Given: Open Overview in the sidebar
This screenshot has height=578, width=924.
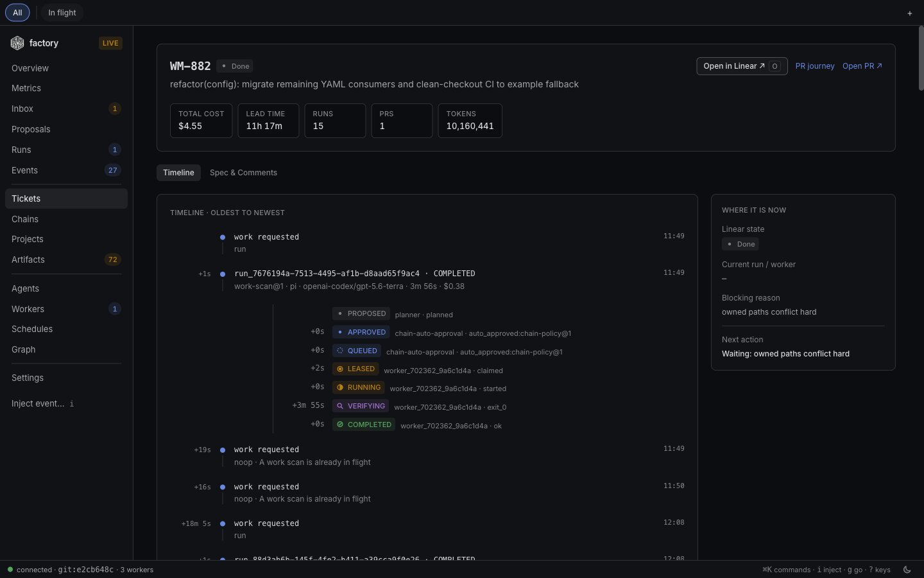Looking at the screenshot, I should [x=66, y=68].
